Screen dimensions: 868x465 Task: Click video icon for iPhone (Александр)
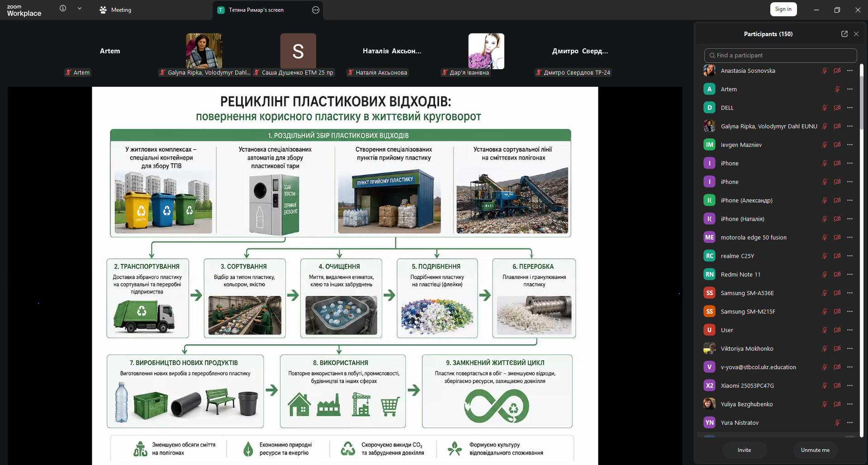837,201
